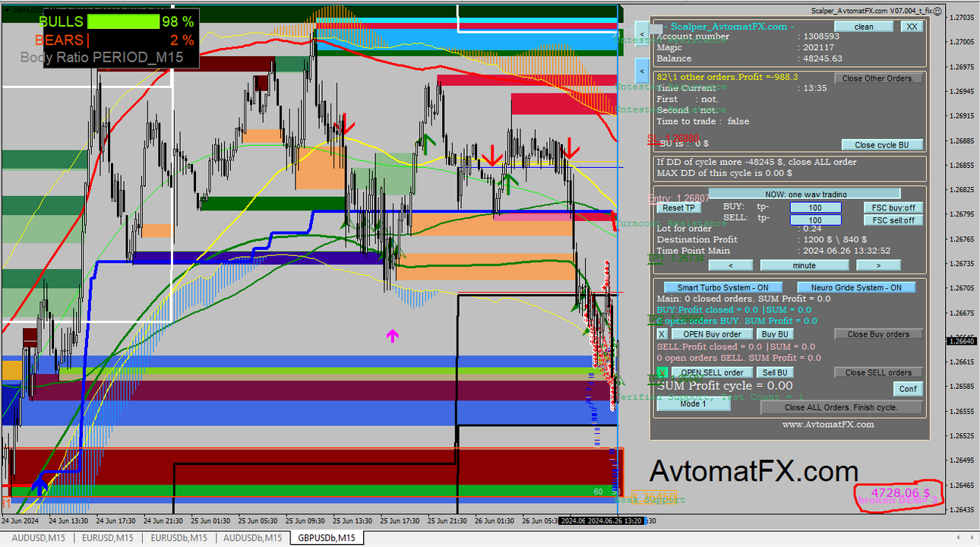Screen dimensions: 980x547
Task: Click Account number value 1308593
Action: (x=821, y=36)
